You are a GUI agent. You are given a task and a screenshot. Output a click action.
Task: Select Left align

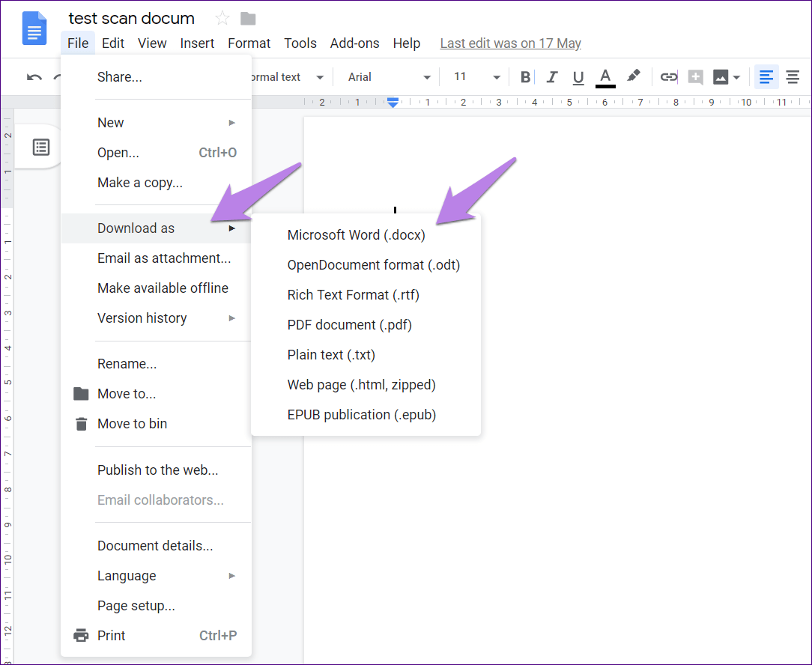coord(766,77)
